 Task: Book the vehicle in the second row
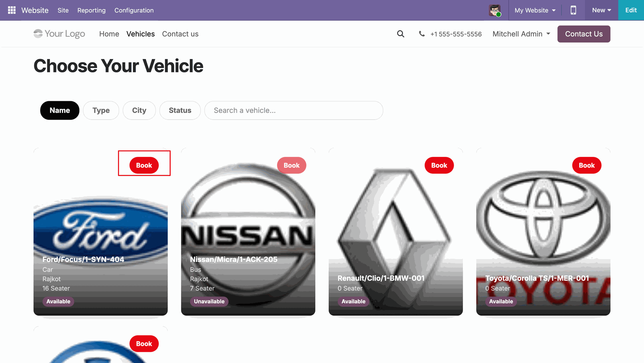point(144,344)
